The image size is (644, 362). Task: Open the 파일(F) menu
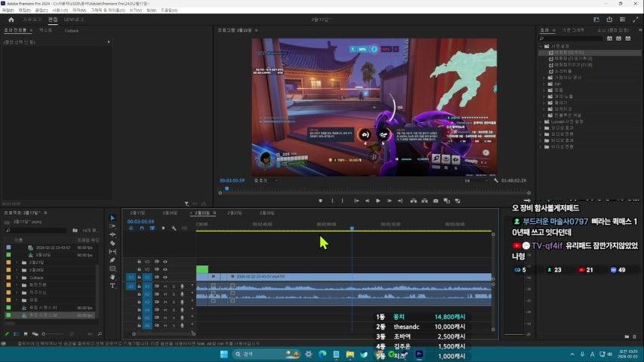point(8,11)
